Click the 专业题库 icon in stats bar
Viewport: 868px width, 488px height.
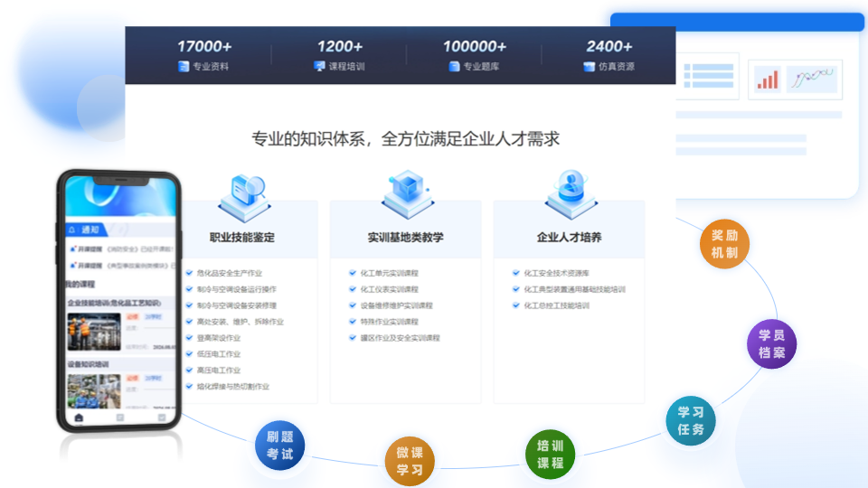454,67
